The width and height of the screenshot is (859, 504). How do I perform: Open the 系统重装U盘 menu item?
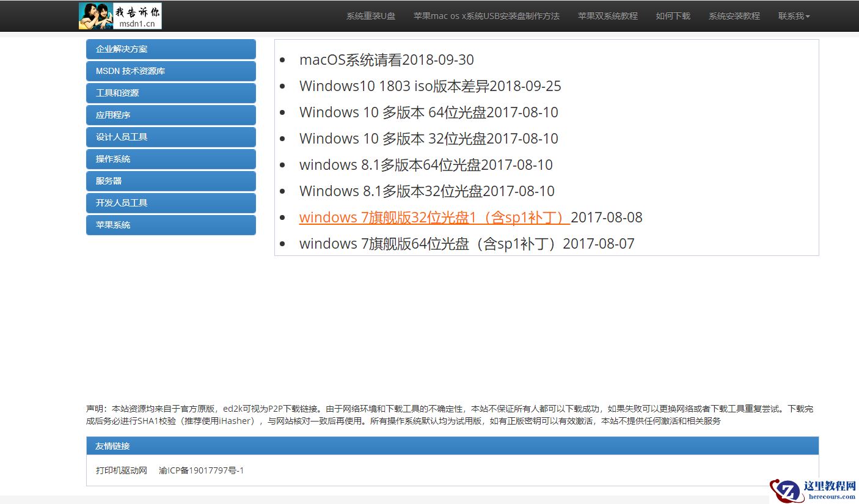(370, 16)
